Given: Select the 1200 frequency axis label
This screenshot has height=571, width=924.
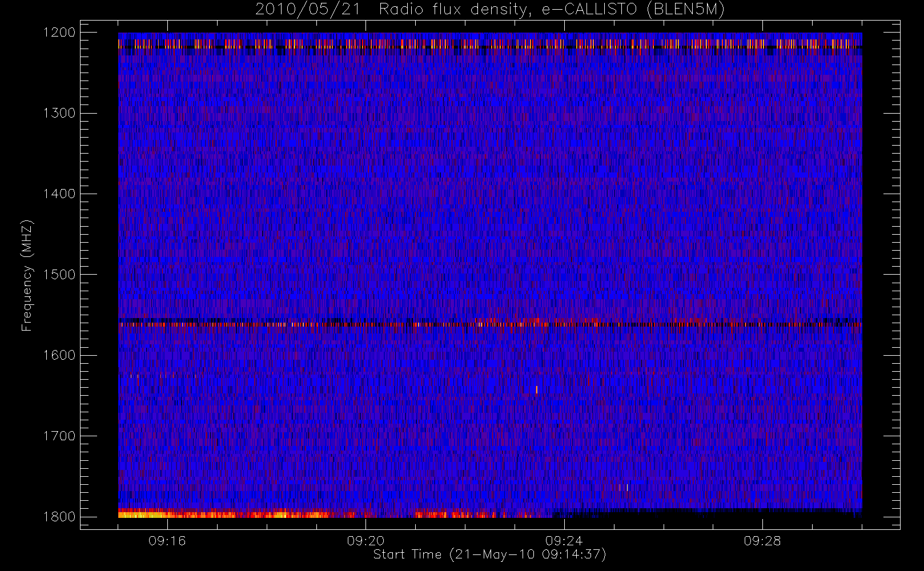Looking at the screenshot, I should [x=60, y=33].
